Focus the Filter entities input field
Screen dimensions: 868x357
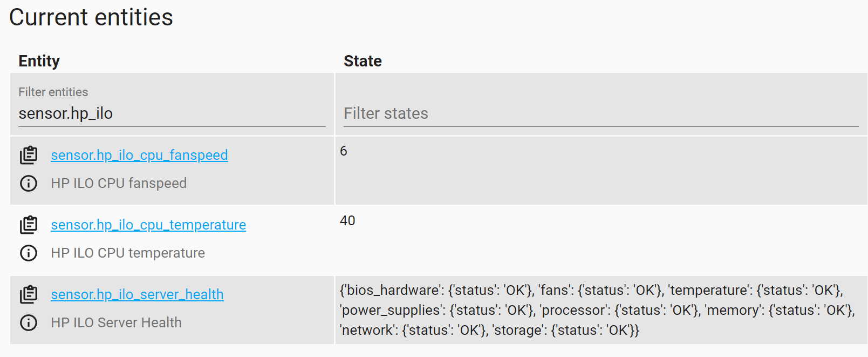(x=172, y=113)
